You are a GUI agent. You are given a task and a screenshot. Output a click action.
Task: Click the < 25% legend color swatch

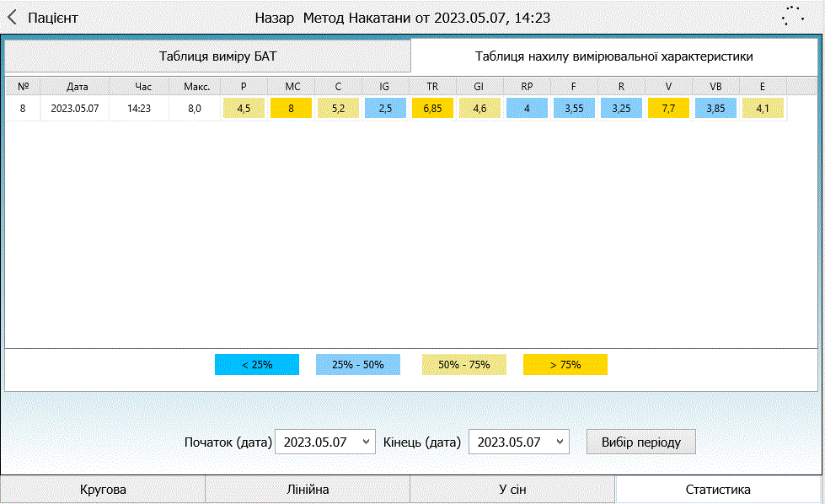coord(257,365)
